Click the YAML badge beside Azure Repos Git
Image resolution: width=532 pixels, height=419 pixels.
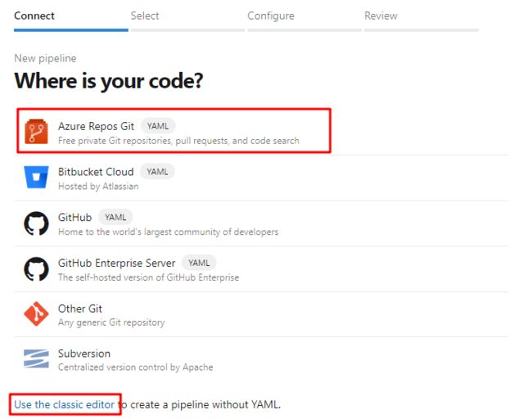[x=158, y=126]
